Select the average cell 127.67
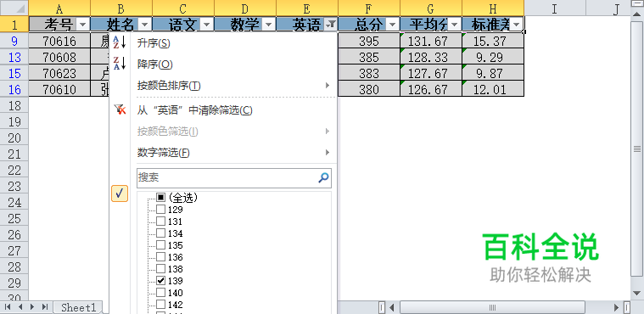644x314 pixels. click(431, 73)
